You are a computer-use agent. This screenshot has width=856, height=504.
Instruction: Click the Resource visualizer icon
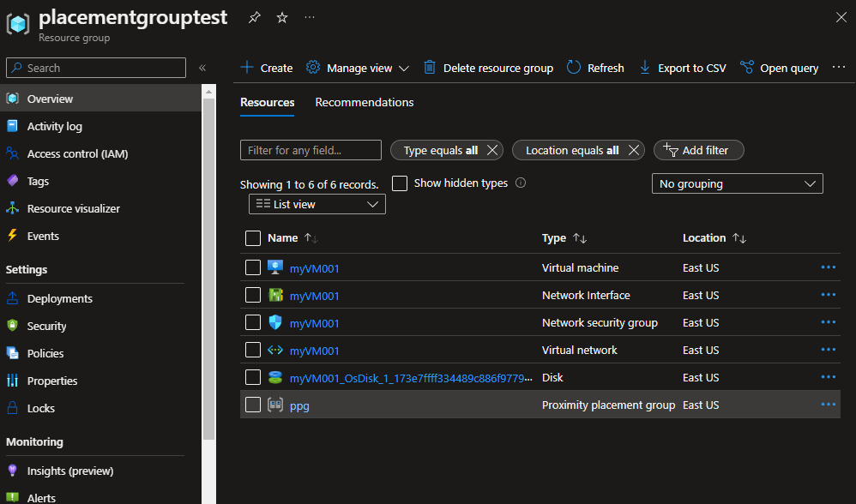(x=13, y=207)
